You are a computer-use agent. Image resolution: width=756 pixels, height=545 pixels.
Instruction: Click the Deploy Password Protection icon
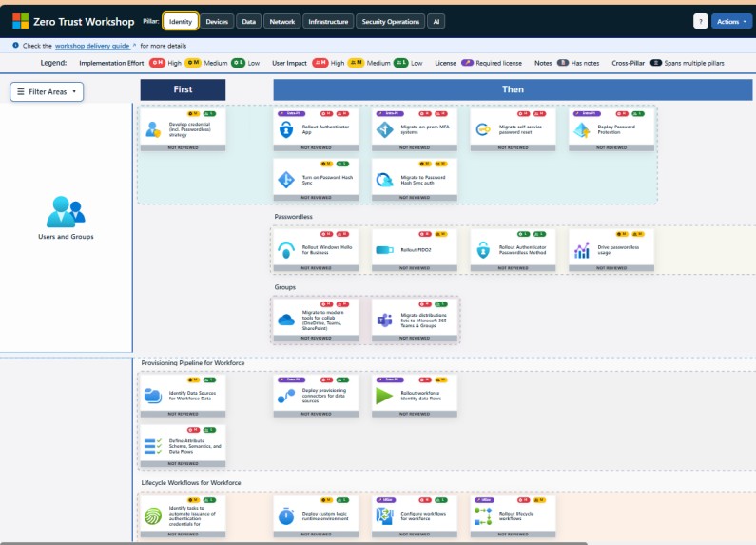pyautogui.click(x=582, y=130)
